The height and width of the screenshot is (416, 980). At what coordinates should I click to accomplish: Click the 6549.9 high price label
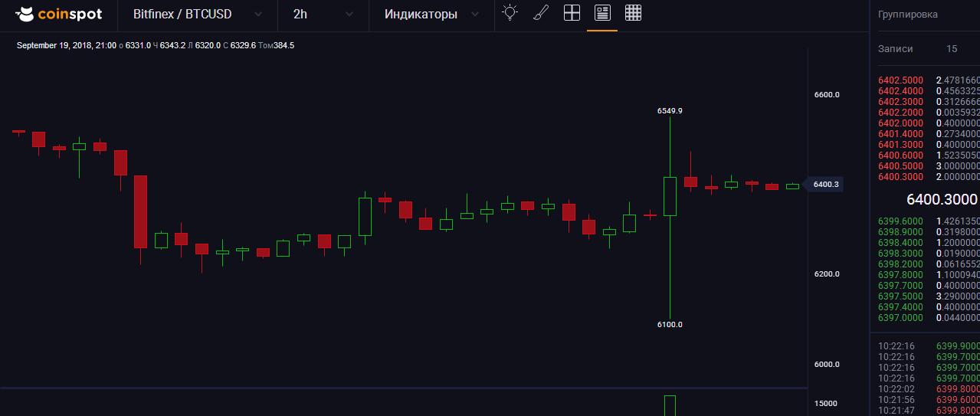pos(669,111)
